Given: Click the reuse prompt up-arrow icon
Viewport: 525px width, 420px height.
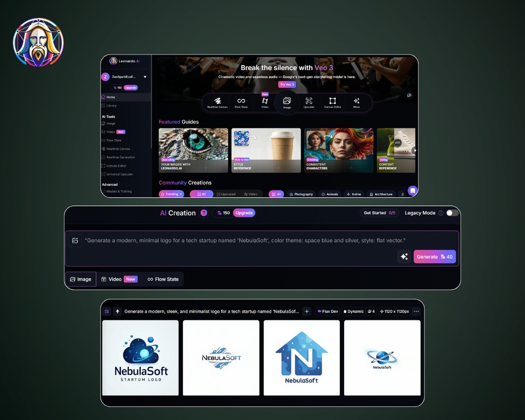Looking at the screenshot, I should [117, 311].
